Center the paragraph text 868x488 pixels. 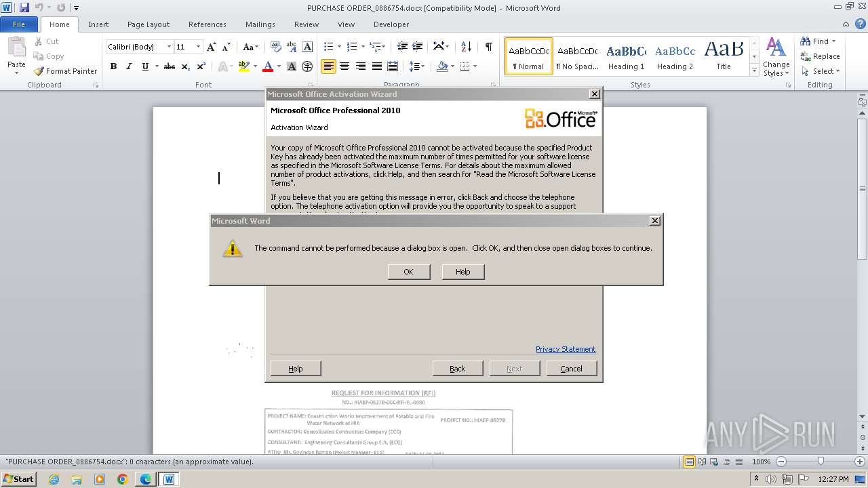click(x=344, y=66)
